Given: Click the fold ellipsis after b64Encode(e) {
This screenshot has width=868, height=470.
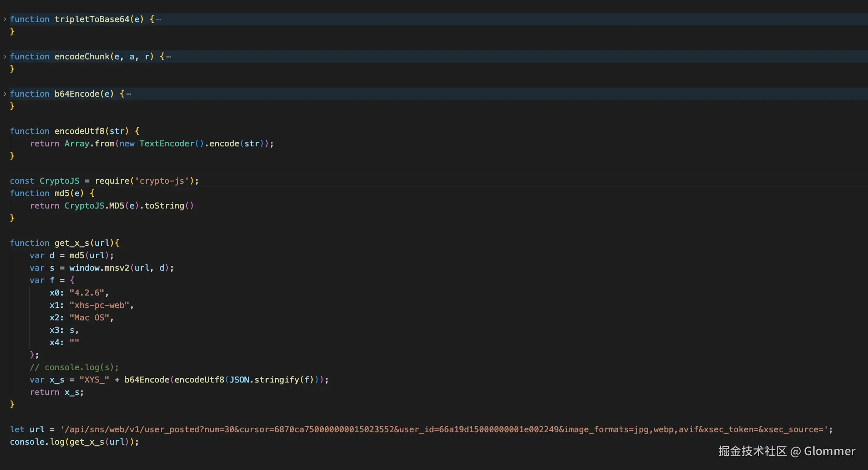Looking at the screenshot, I should pyautogui.click(x=129, y=94).
